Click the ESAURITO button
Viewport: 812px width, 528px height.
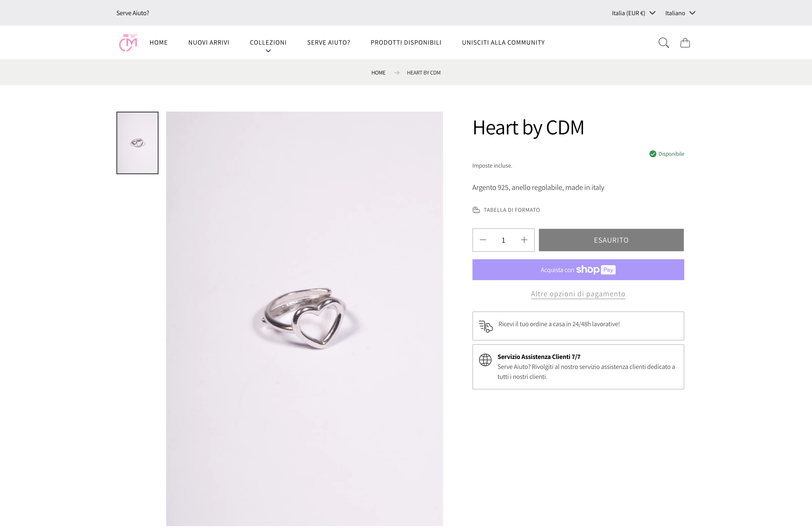pos(611,240)
